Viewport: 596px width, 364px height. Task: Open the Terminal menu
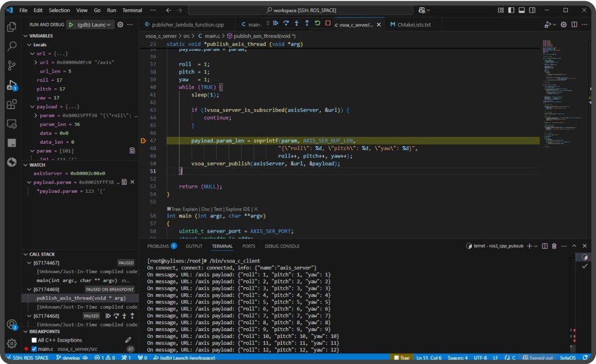[x=132, y=10]
